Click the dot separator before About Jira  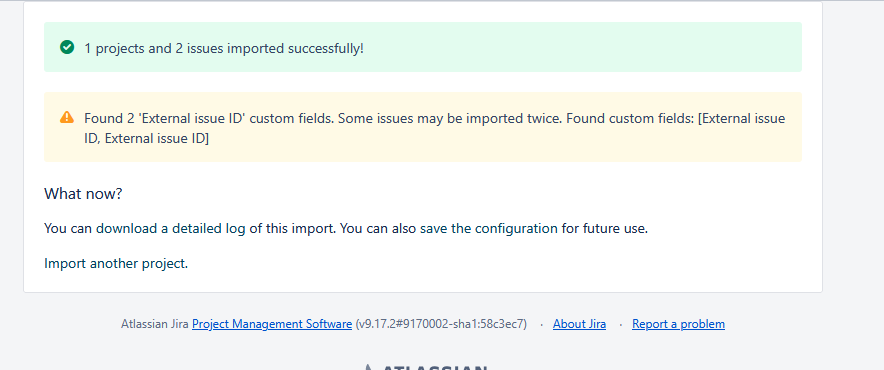coord(540,324)
